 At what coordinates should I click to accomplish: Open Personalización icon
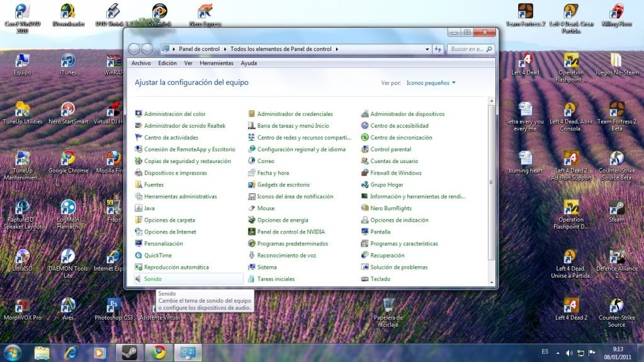click(x=138, y=243)
